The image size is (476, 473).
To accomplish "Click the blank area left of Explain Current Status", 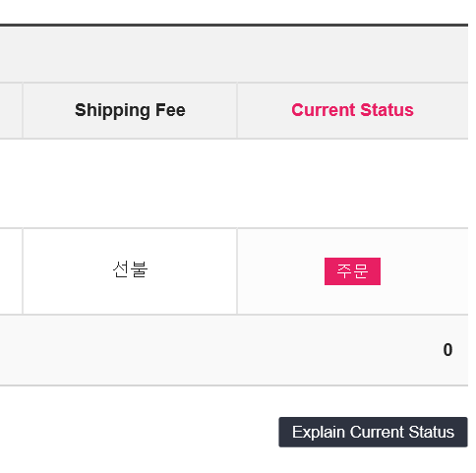I will coord(138,432).
